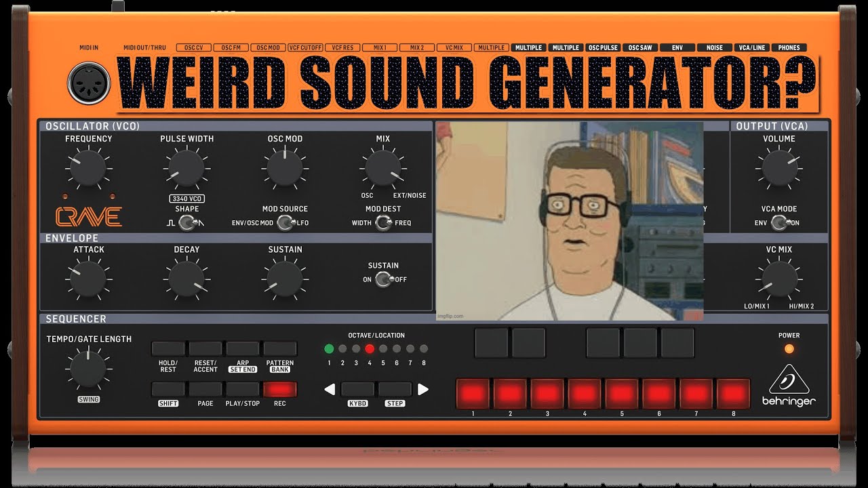This screenshot has height=488, width=868.
Task: Flip the MOD SOURCE switch
Action: point(285,222)
